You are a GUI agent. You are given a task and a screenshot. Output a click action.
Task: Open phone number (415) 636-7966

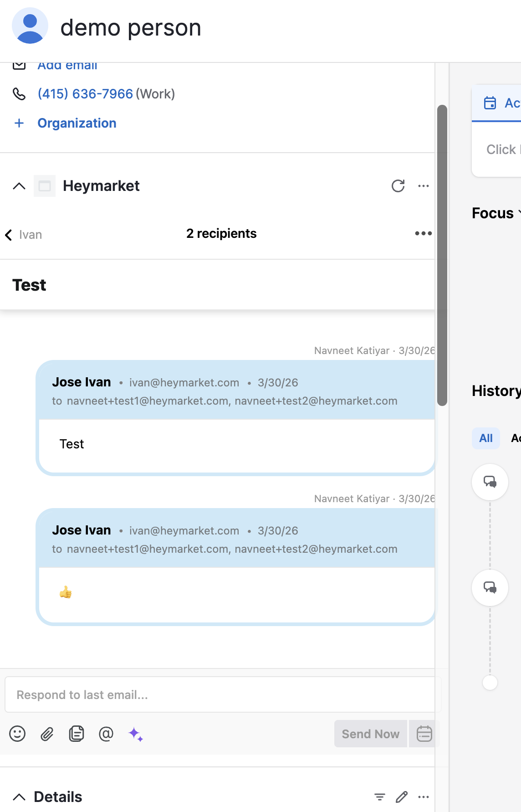pos(85,94)
